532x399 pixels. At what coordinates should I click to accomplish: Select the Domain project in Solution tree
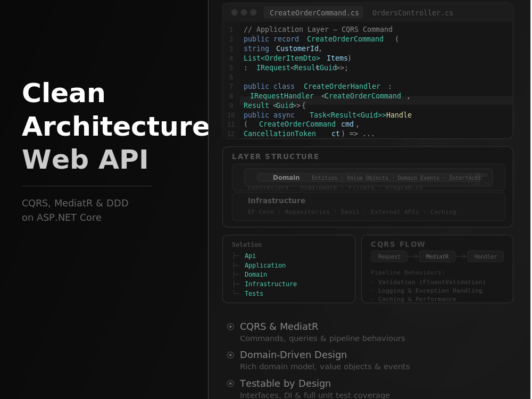pyautogui.click(x=256, y=275)
